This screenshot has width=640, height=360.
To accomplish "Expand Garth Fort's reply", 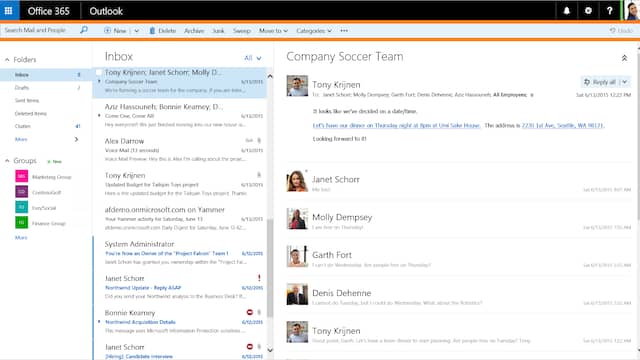I will [458, 257].
